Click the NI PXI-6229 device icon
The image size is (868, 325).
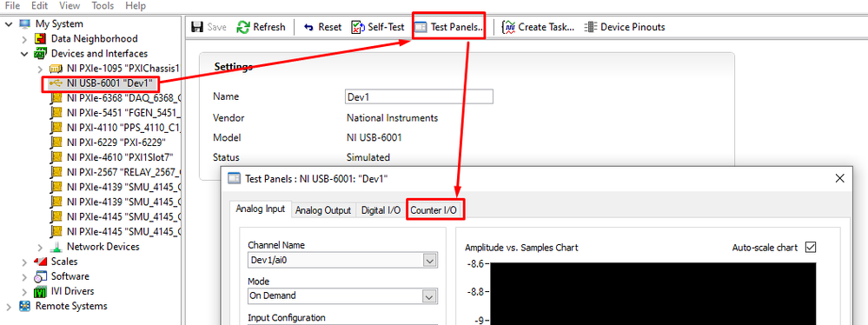pyautogui.click(x=56, y=143)
